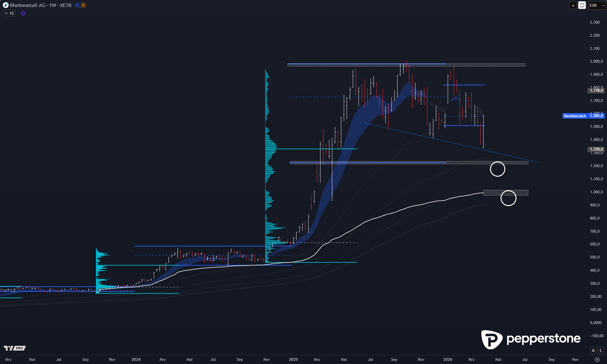Select the 1.585,0 post-market price tag
The height and width of the screenshot is (364, 607).
pyautogui.click(x=596, y=116)
